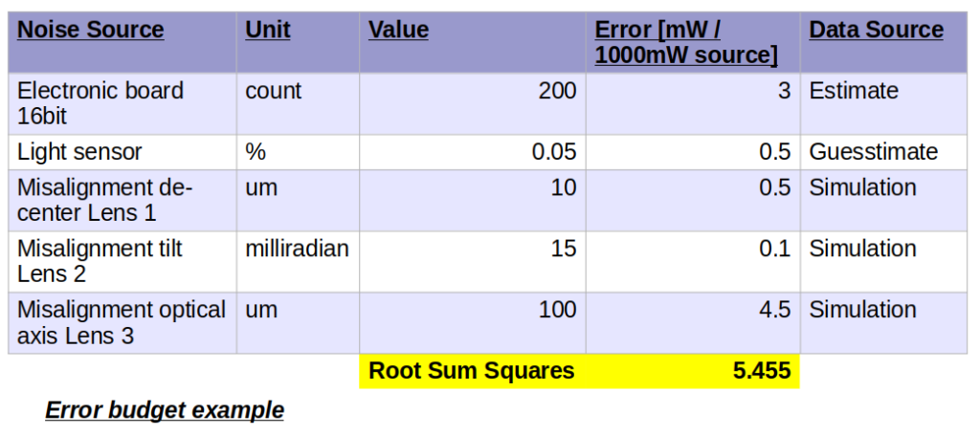Click the 'Error budget example' caption

[165, 411]
